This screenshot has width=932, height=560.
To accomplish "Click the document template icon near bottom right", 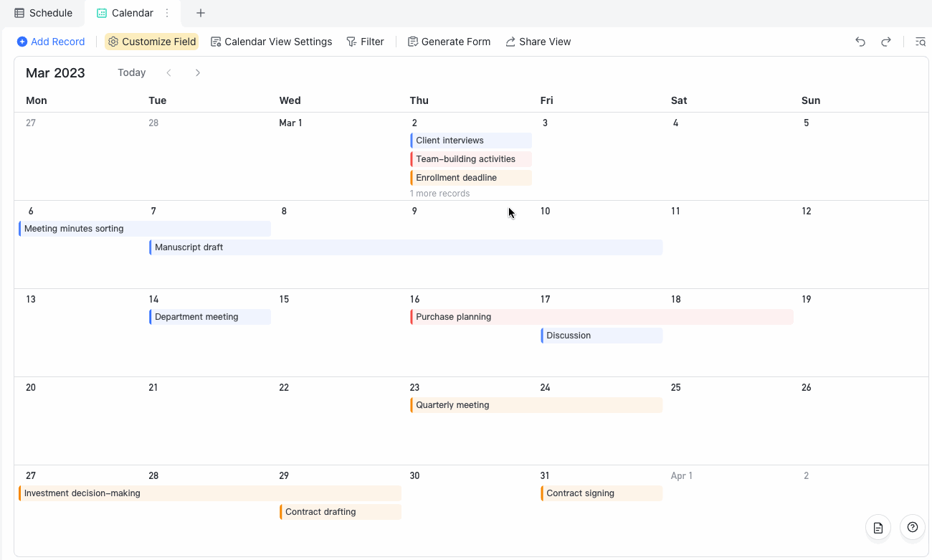I will [x=878, y=527].
